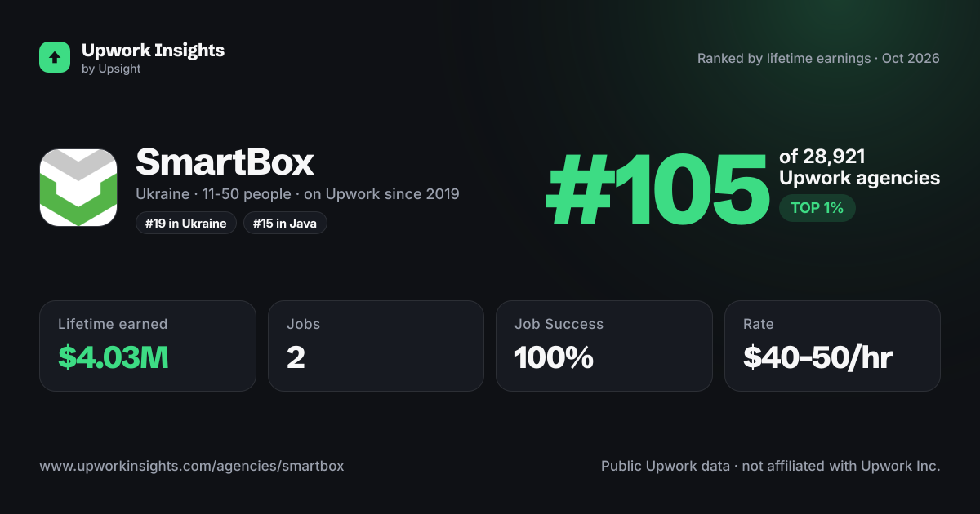980x514 pixels.
Task: Click the $40-50/hr rate value
Action: (x=818, y=357)
